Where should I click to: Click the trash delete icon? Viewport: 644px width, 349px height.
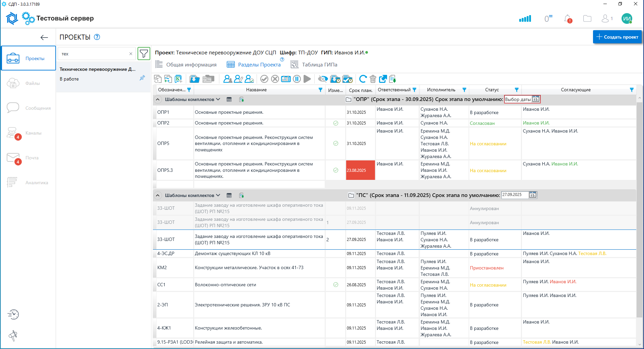click(373, 79)
